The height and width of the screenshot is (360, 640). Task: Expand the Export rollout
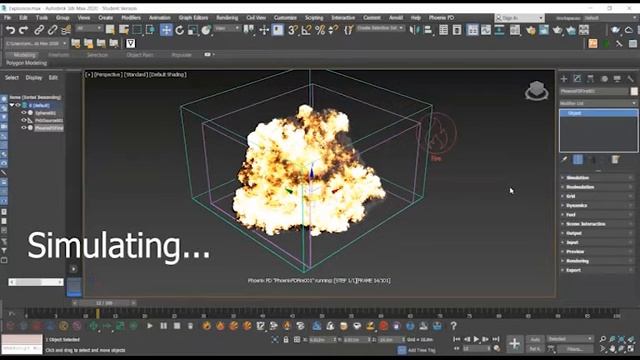598,270
